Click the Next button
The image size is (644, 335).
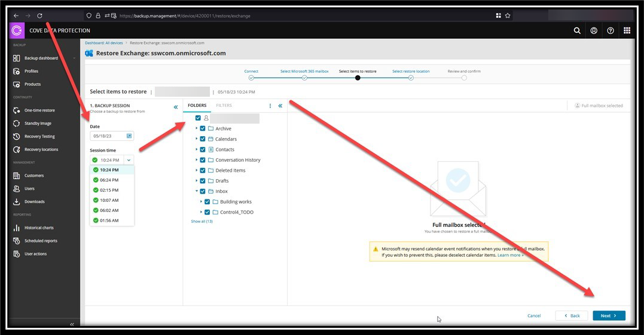coord(609,315)
